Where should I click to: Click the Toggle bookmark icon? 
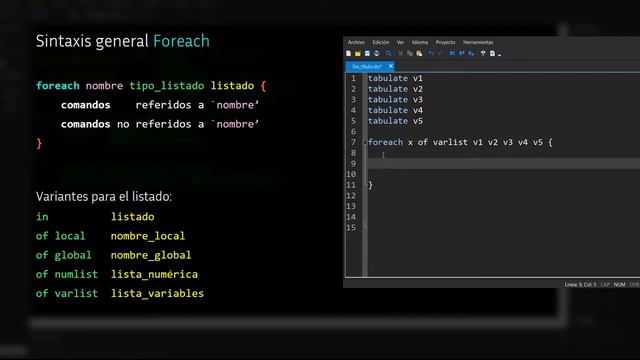(452, 53)
